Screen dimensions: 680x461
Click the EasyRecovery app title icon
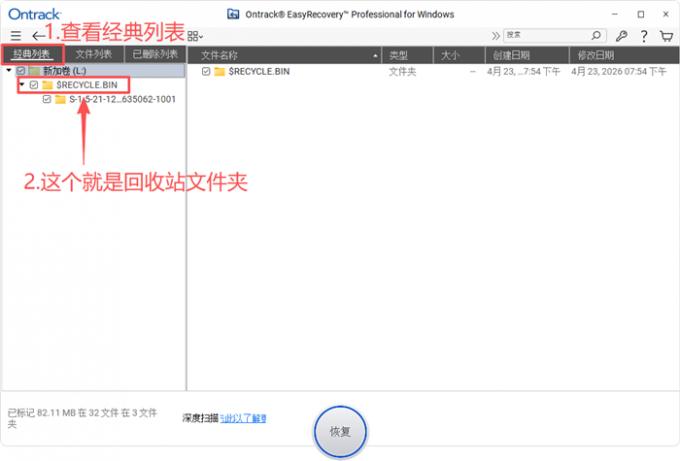[x=233, y=14]
